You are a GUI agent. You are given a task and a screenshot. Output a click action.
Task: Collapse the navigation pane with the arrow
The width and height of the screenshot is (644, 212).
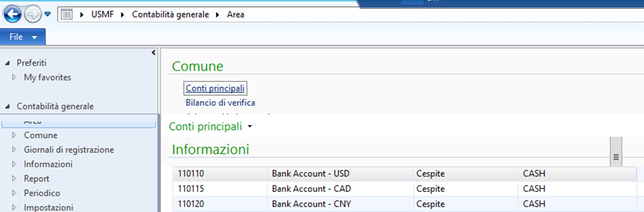click(x=153, y=53)
